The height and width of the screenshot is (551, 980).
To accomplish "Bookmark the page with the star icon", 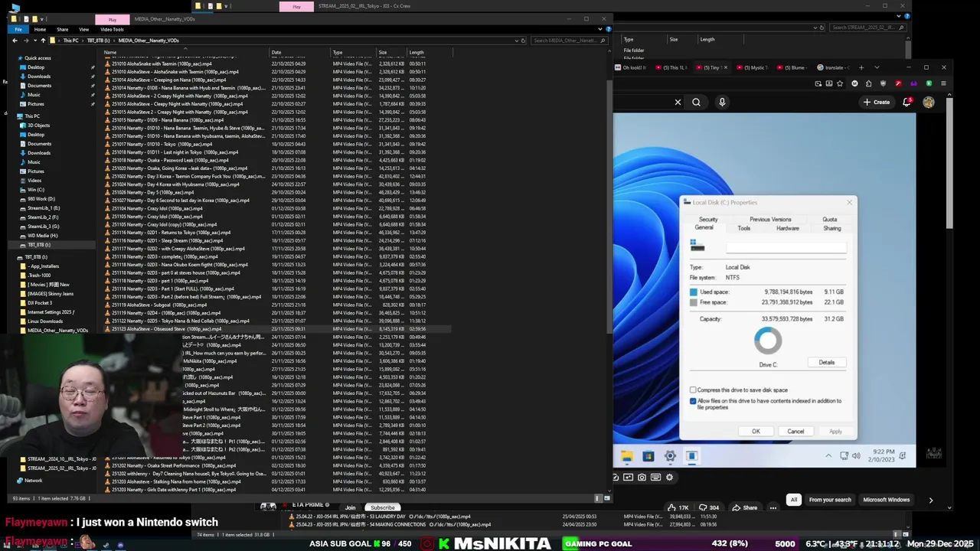I will [x=841, y=83].
